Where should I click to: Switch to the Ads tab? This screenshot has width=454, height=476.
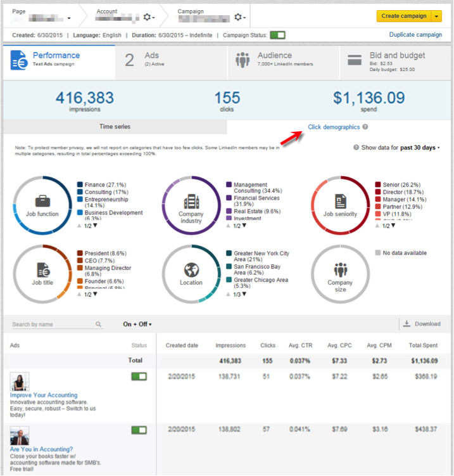tap(171, 63)
